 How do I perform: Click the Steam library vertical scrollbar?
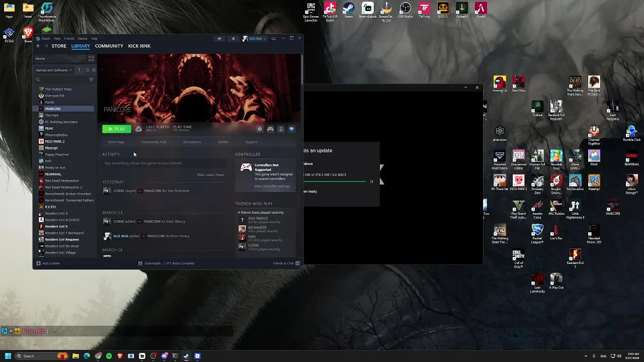301,70
